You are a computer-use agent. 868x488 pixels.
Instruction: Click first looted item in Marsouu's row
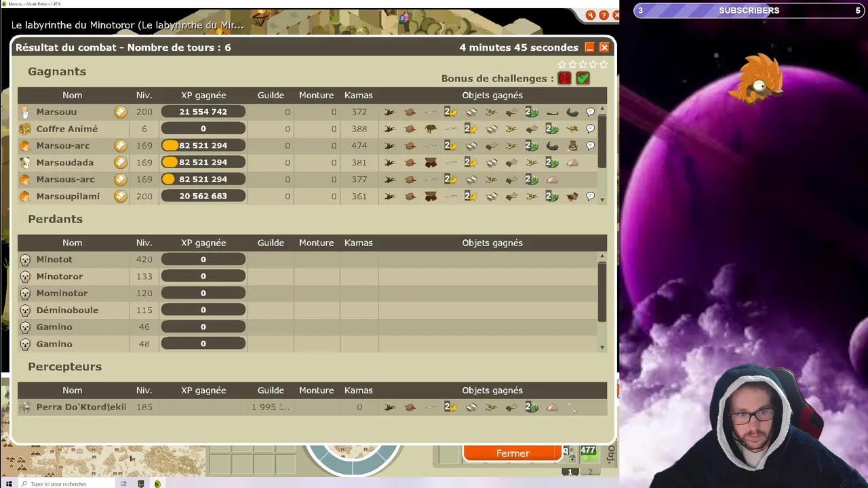pyautogui.click(x=389, y=112)
